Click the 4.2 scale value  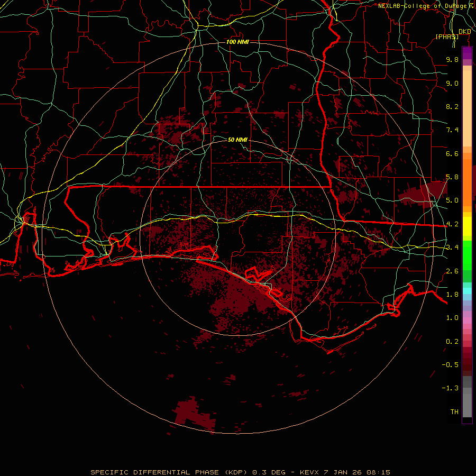coord(452,224)
